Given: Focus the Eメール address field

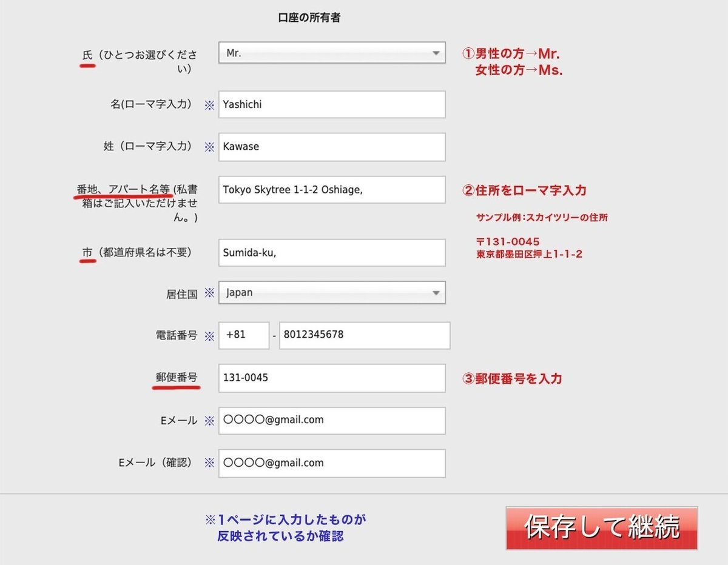Looking at the screenshot, I should (332, 420).
